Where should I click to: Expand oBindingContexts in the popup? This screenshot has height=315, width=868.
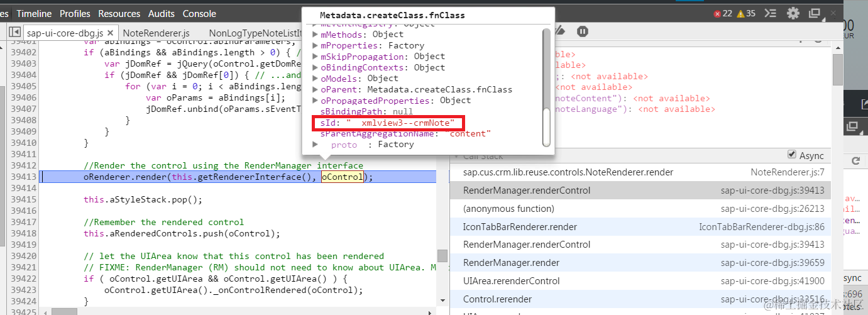[316, 67]
